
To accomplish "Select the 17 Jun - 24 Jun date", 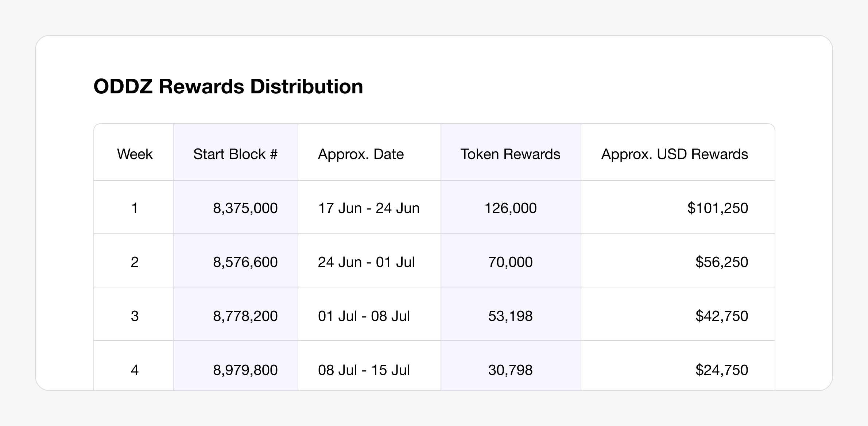I will point(369,208).
